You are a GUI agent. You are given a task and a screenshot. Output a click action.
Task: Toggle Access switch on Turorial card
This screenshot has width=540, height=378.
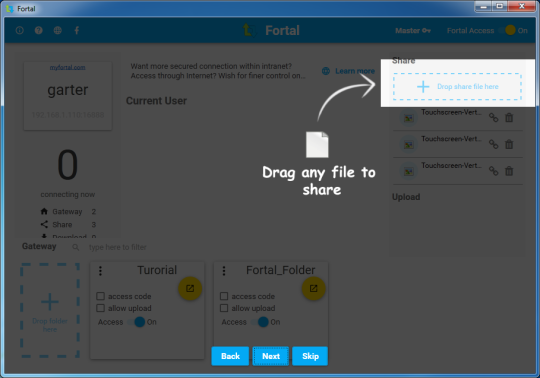(x=137, y=322)
